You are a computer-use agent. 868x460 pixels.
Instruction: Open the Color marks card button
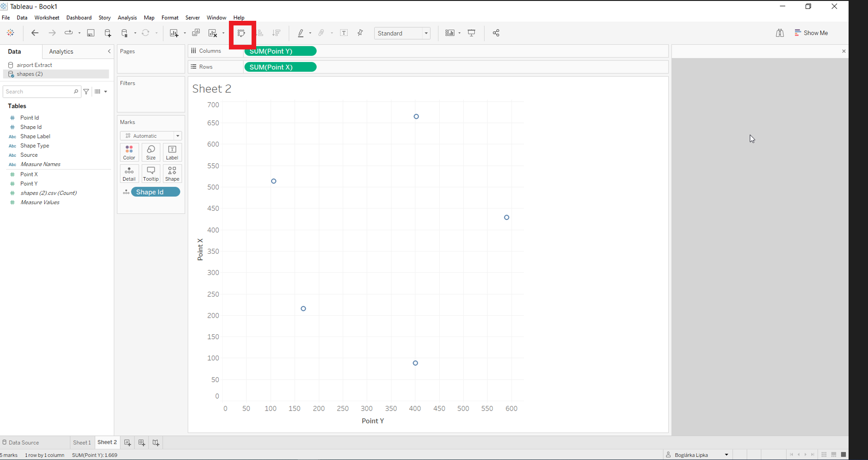click(129, 153)
